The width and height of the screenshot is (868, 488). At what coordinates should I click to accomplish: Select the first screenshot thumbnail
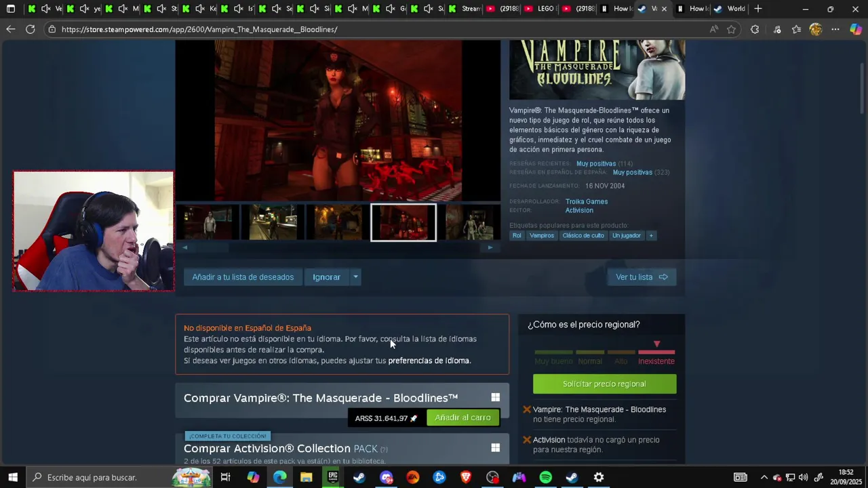coord(208,222)
